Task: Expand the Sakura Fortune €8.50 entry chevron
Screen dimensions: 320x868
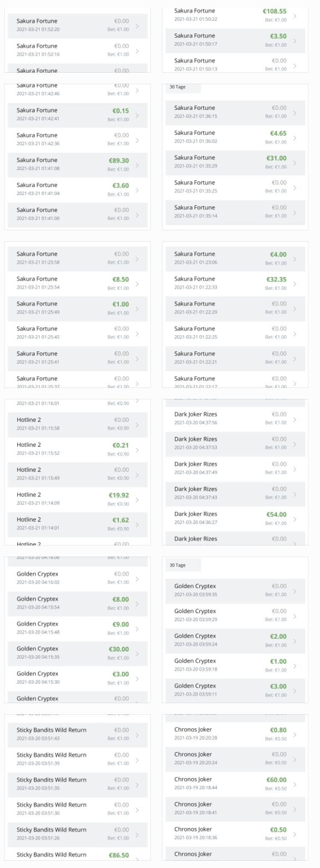Action: pyautogui.click(x=137, y=284)
